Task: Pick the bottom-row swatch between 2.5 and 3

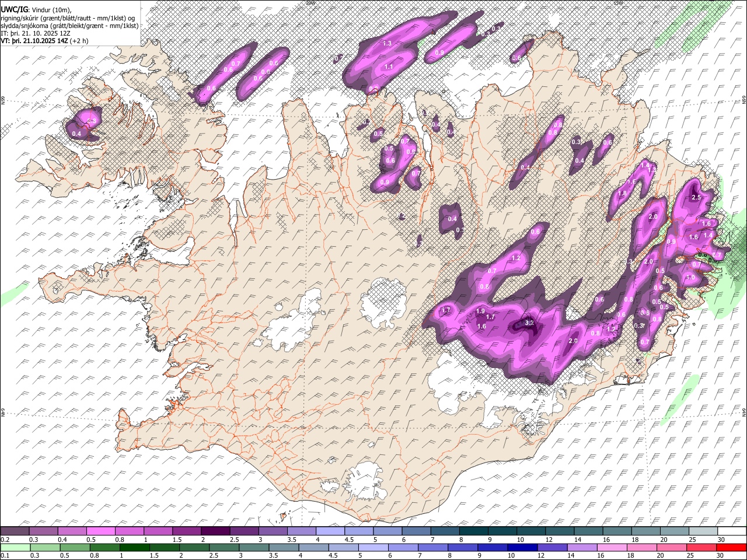Action: click(224, 547)
